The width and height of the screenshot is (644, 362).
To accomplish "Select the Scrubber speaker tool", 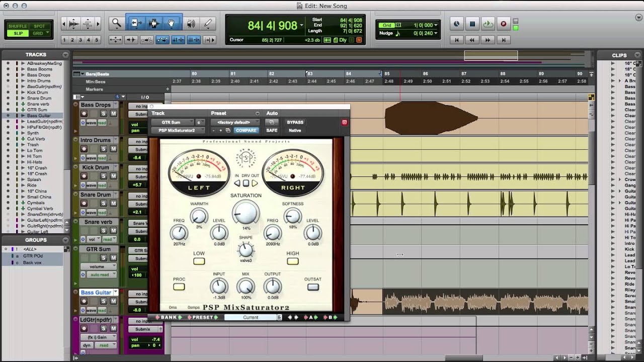I will [191, 23].
